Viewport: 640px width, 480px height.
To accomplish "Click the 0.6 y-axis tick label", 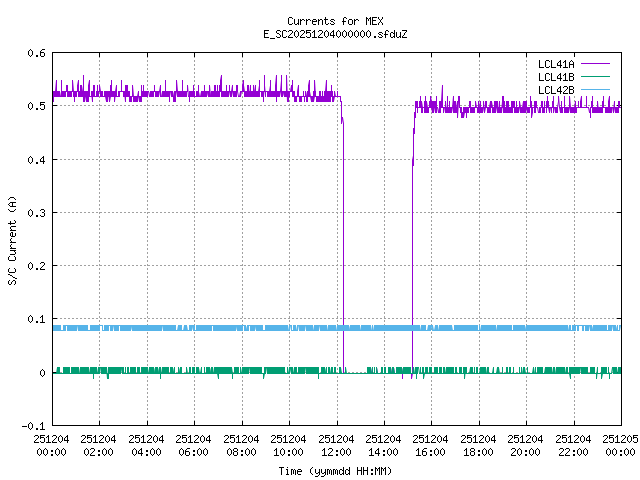I will (35, 53).
